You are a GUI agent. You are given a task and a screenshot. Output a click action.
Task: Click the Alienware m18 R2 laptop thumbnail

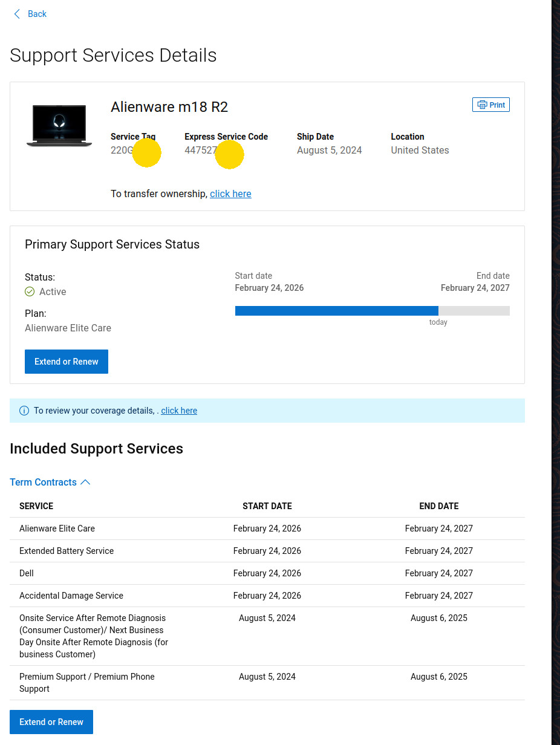[x=59, y=125]
